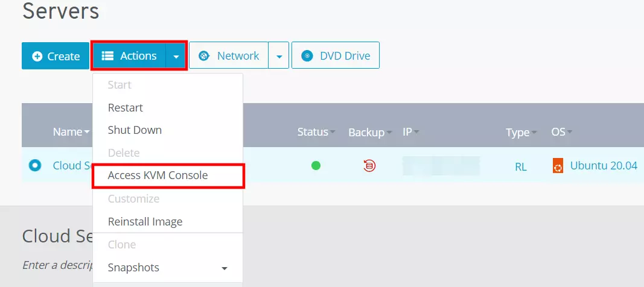Click the Ubuntu logo icon
Screen dimensions: 644x287
[558, 166]
